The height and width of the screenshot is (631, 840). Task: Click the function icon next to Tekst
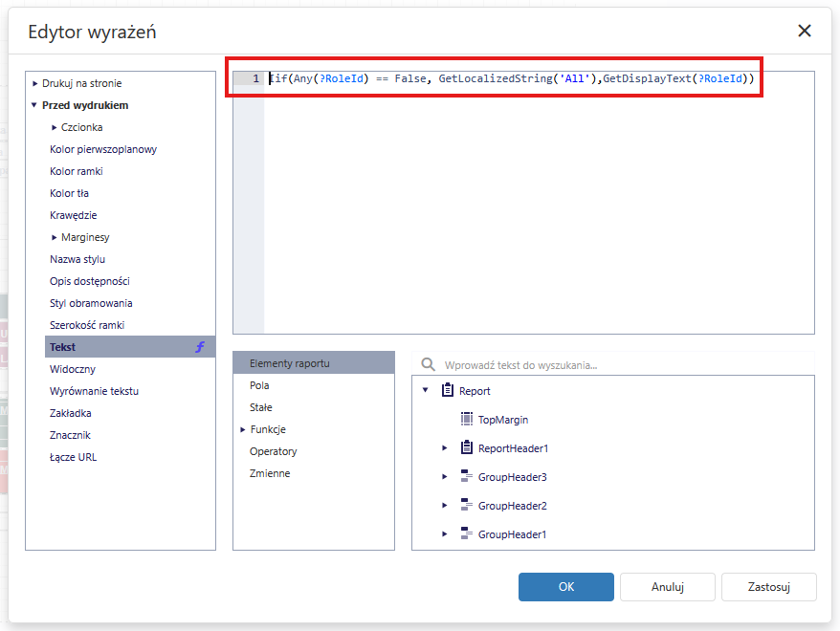pyautogui.click(x=200, y=347)
